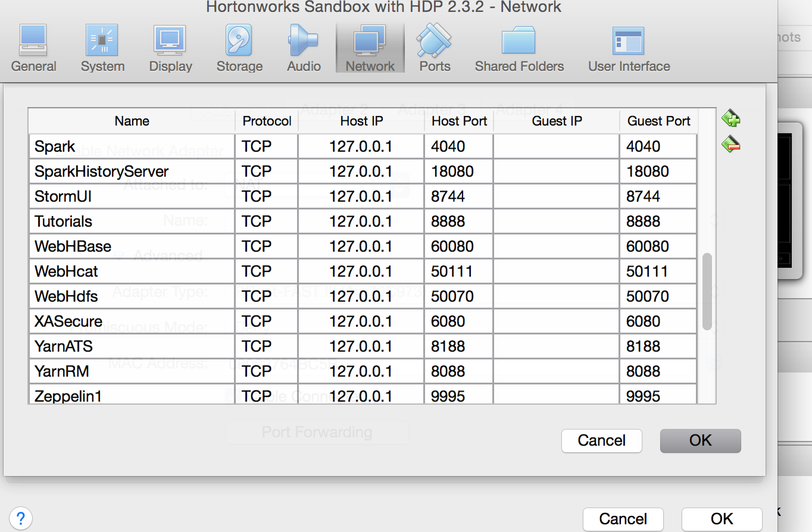
Task: Cancel the port forwarding dialog
Action: tap(601, 440)
